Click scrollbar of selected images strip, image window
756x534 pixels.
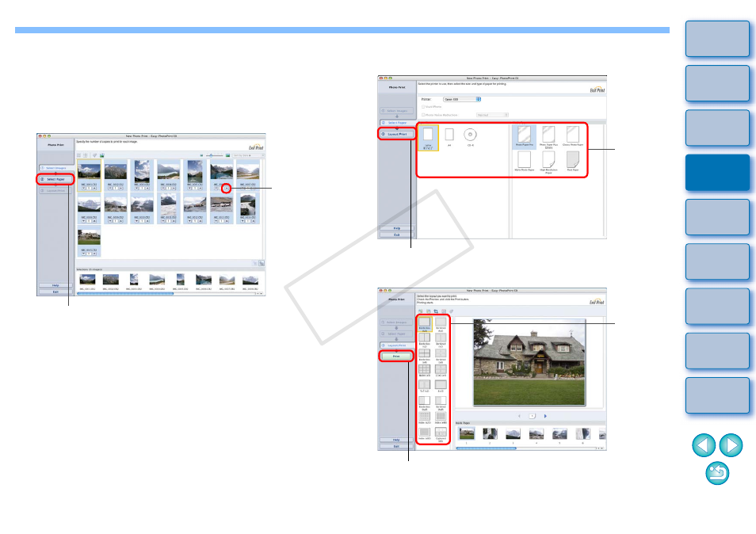tap(125, 293)
